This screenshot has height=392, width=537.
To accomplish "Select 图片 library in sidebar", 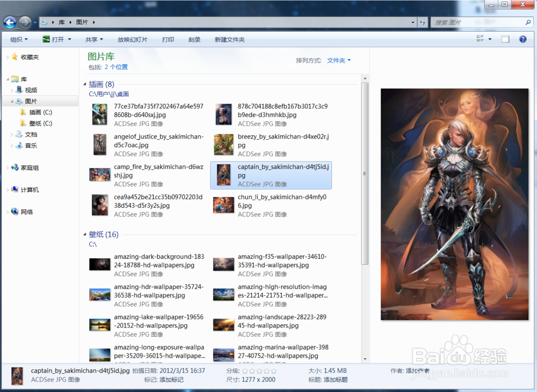I will pos(26,101).
